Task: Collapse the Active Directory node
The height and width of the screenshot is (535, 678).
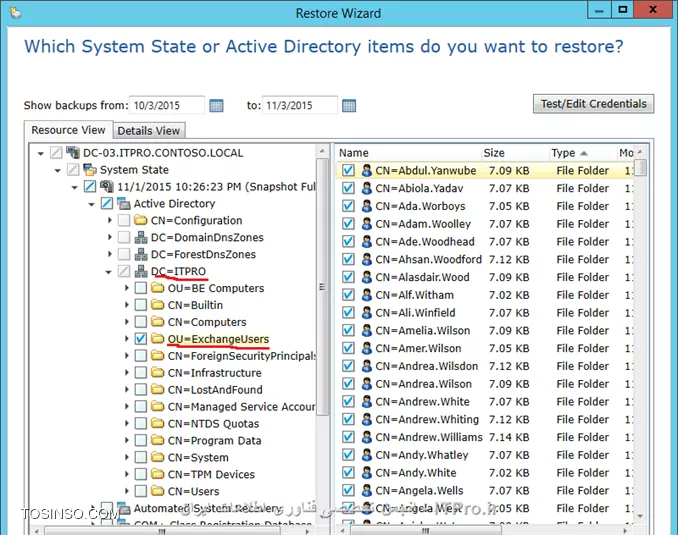Action: pos(91,204)
